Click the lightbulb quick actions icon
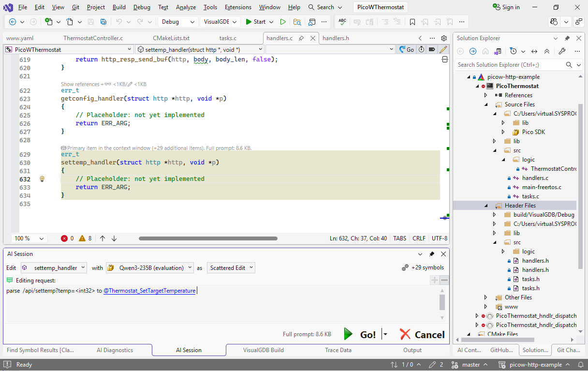588x371 pixels. point(42,179)
